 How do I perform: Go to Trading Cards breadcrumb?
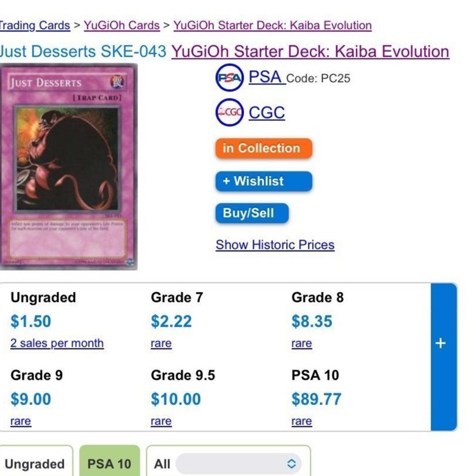pyautogui.click(x=34, y=25)
